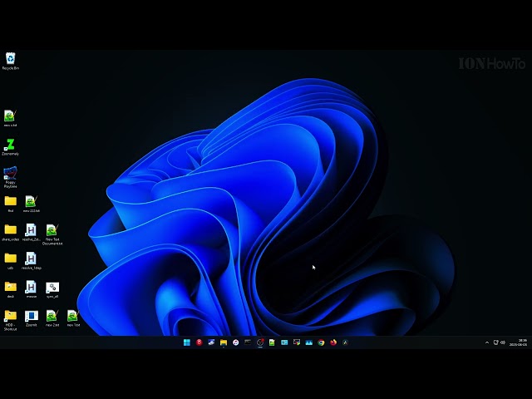This screenshot has height=399, width=532.
Task: Open DaVinci Resolve taskbar icon with red dot
Action: click(x=260, y=342)
